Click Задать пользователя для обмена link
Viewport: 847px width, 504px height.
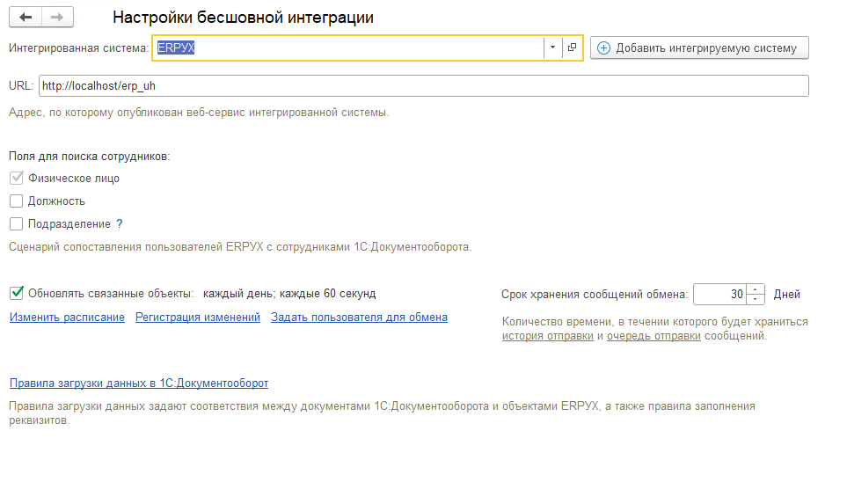point(359,318)
